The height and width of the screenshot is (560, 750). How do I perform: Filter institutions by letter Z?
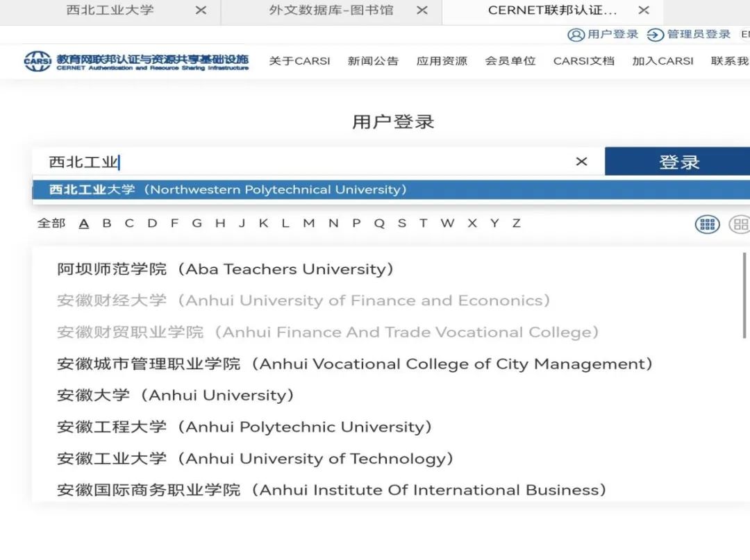[x=516, y=223]
